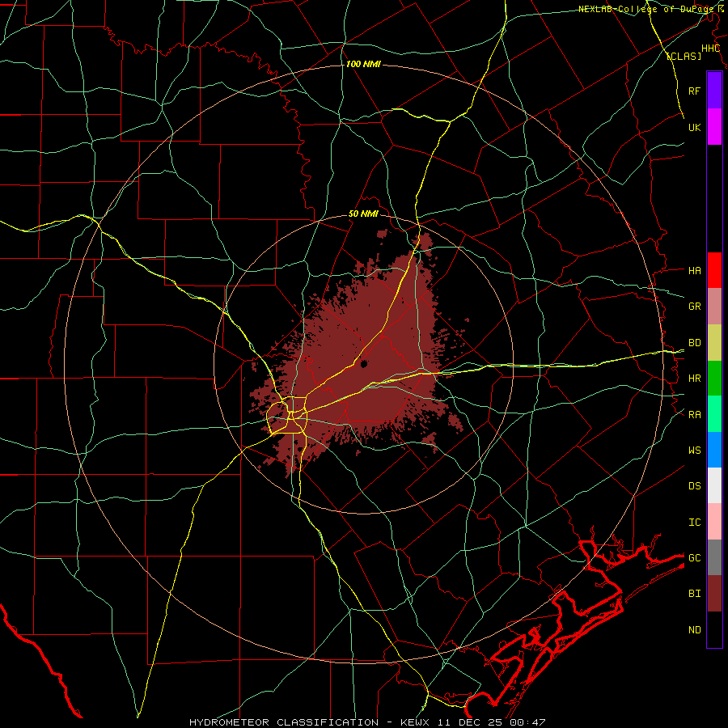Click the BD yellow legend swatch
This screenshot has width=728, height=728.
coord(714,343)
